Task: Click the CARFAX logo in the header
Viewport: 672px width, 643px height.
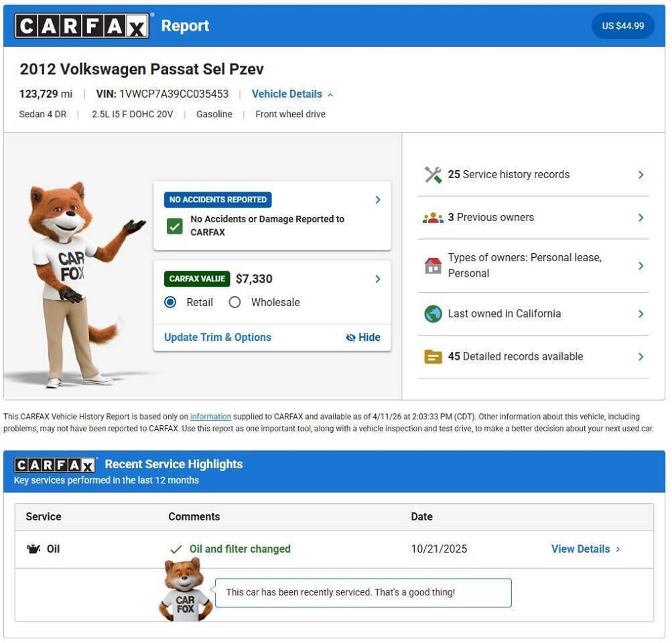Action: coord(82,25)
